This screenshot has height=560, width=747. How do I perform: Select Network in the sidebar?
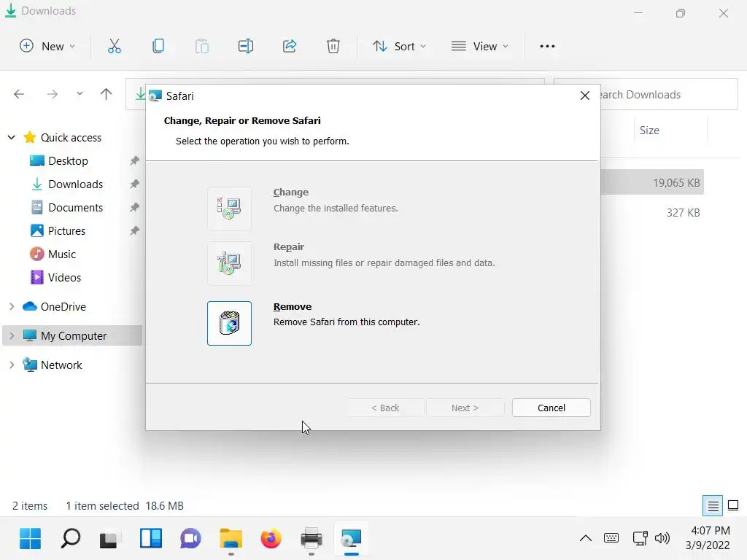tap(61, 365)
